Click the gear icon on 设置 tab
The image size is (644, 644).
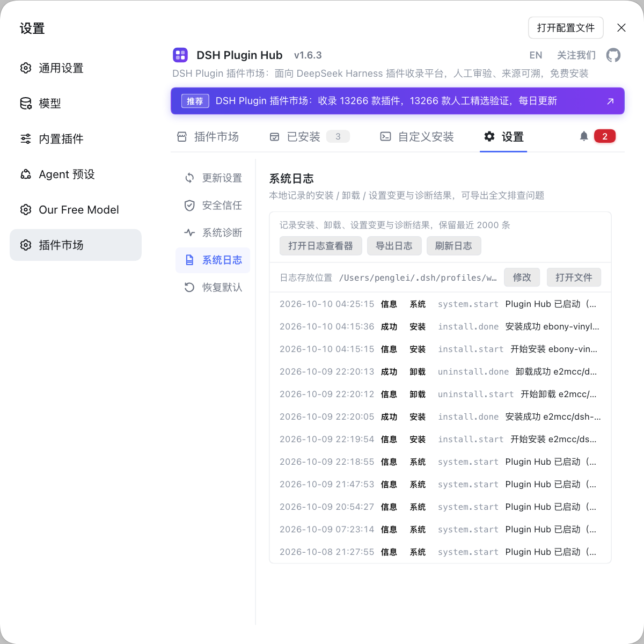489,137
